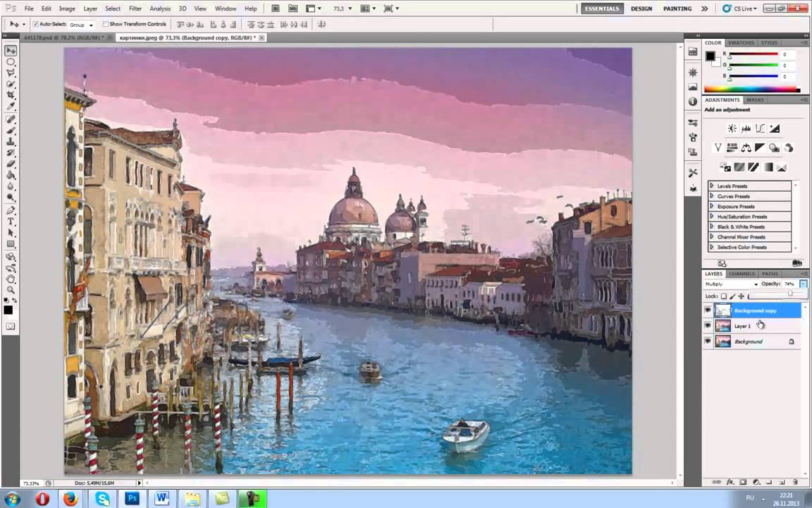Screen dimensions: 812x508
Task: Hide the Background copy layer
Action: coord(708,310)
